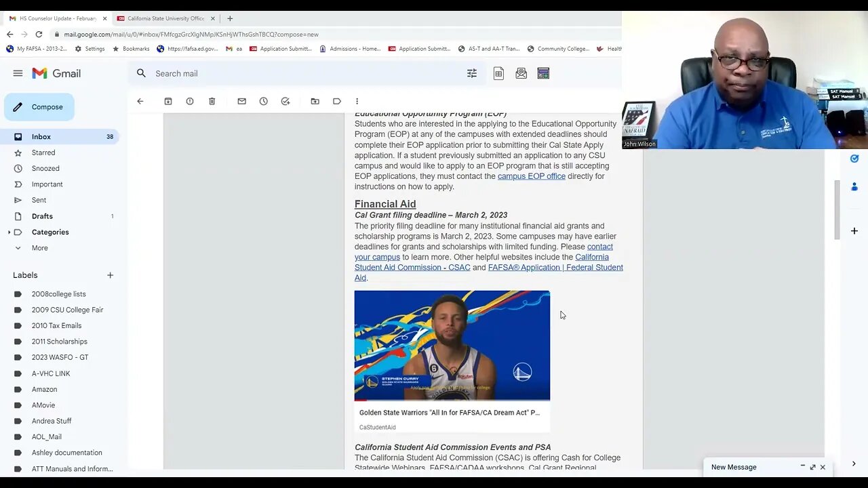Image resolution: width=868 pixels, height=488 pixels.
Task: Open the More actions three-dot menu
Action: click(357, 101)
